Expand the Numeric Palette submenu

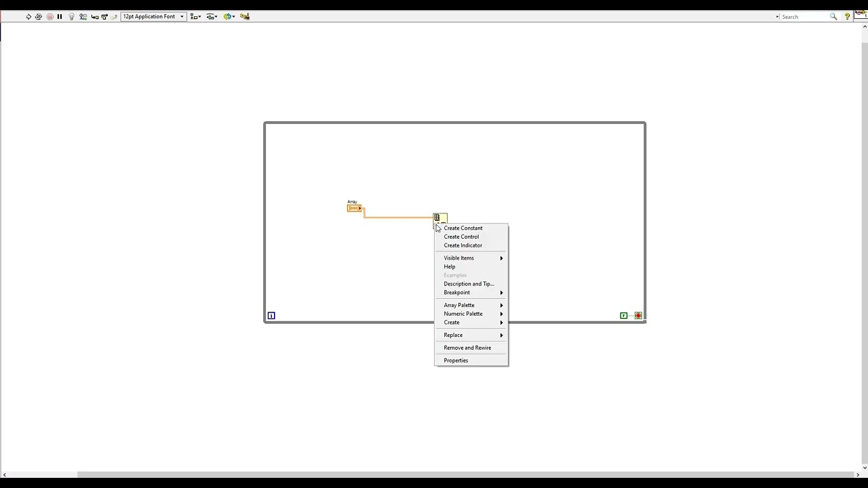[x=471, y=314]
